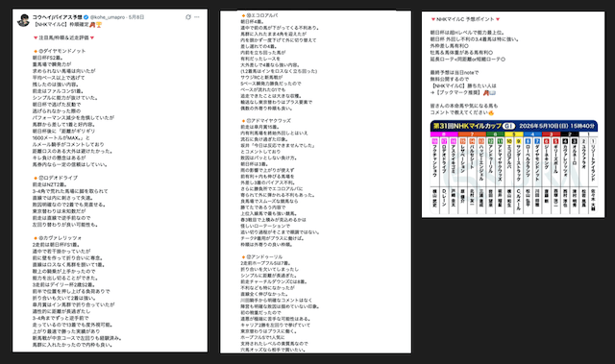Open the NHK Mile Cup race card image
Viewport: 615px width, 364px height.
[x=514, y=167]
